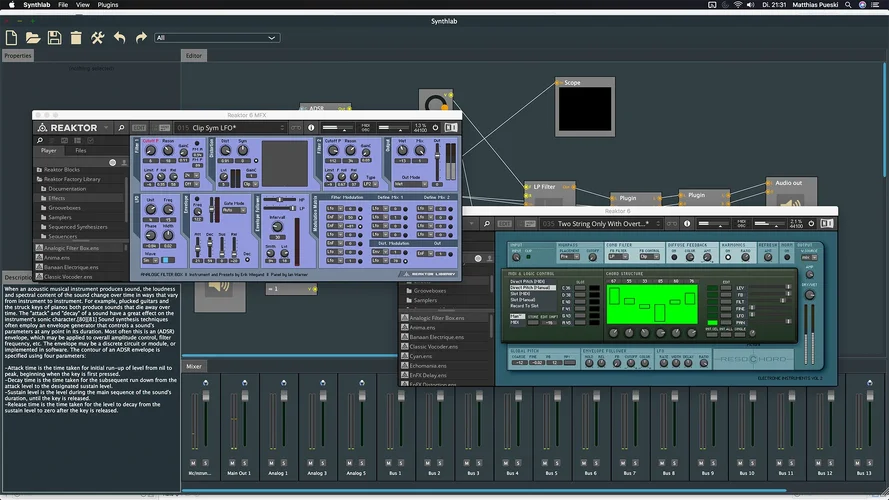Image resolution: width=889 pixels, height=500 pixels.
Task: Mute the Bus 1 channel
Action: (388, 463)
